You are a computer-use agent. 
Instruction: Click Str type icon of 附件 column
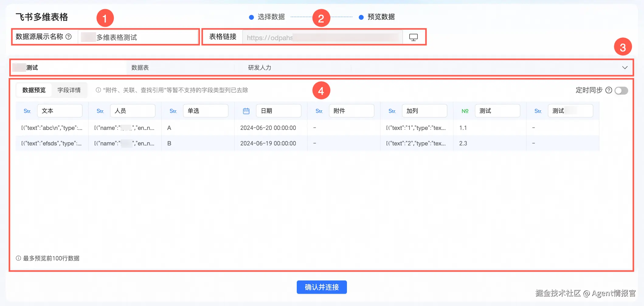click(x=319, y=111)
